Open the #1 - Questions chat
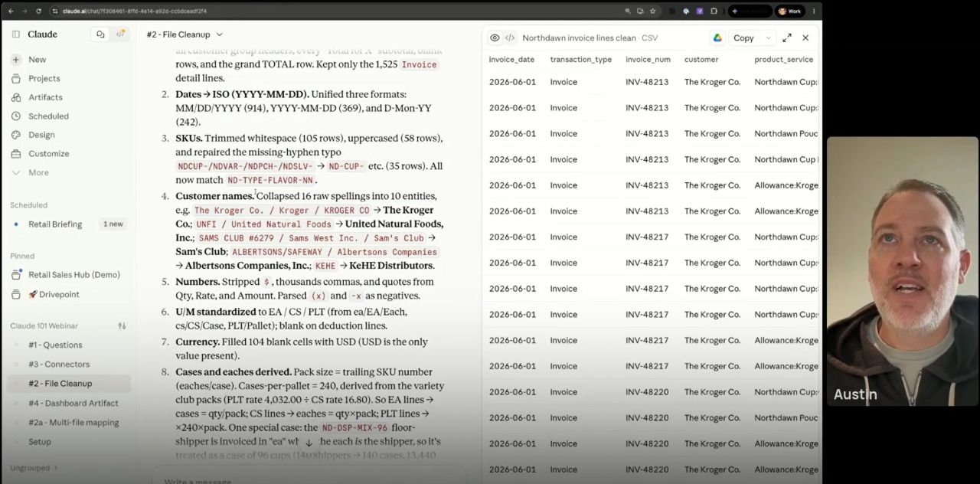Viewport: 980px width, 484px height. [55, 345]
